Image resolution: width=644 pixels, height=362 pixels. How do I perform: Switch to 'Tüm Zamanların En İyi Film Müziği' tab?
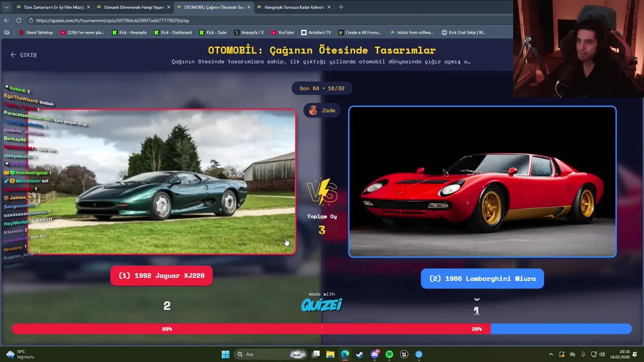point(53,7)
